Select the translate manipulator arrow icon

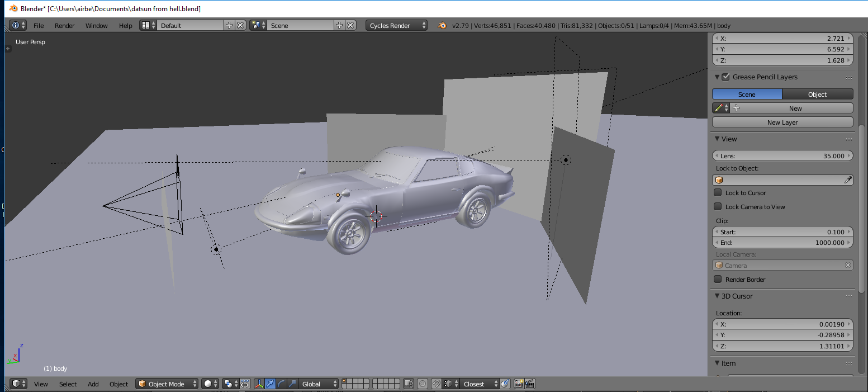[x=271, y=384]
